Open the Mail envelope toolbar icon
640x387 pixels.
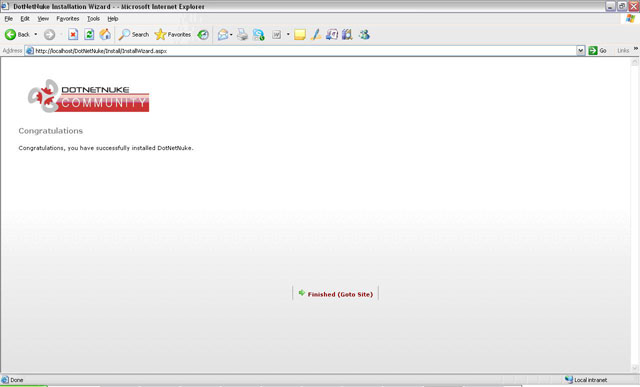[x=223, y=35]
